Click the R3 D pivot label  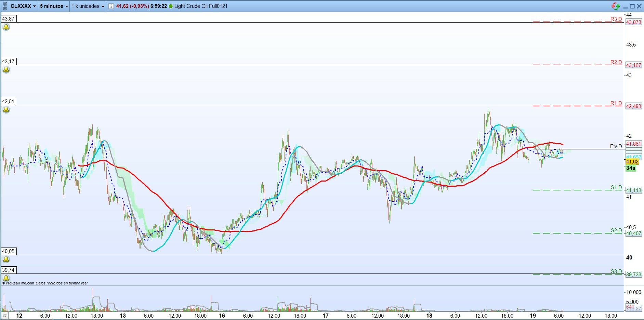point(616,19)
